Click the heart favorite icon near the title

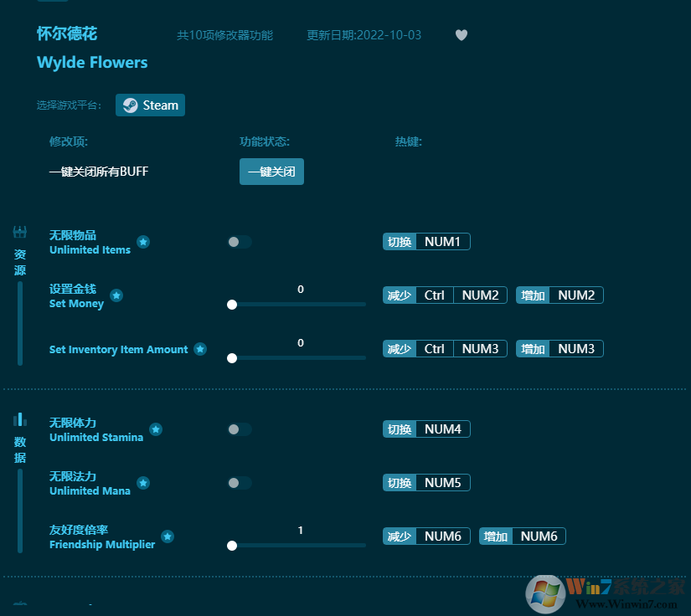[x=462, y=35]
